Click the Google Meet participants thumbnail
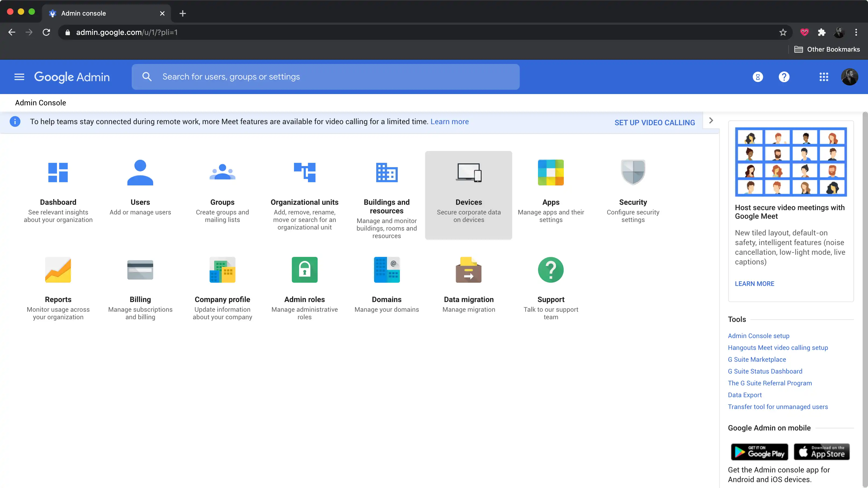868x488 pixels. 791,162
